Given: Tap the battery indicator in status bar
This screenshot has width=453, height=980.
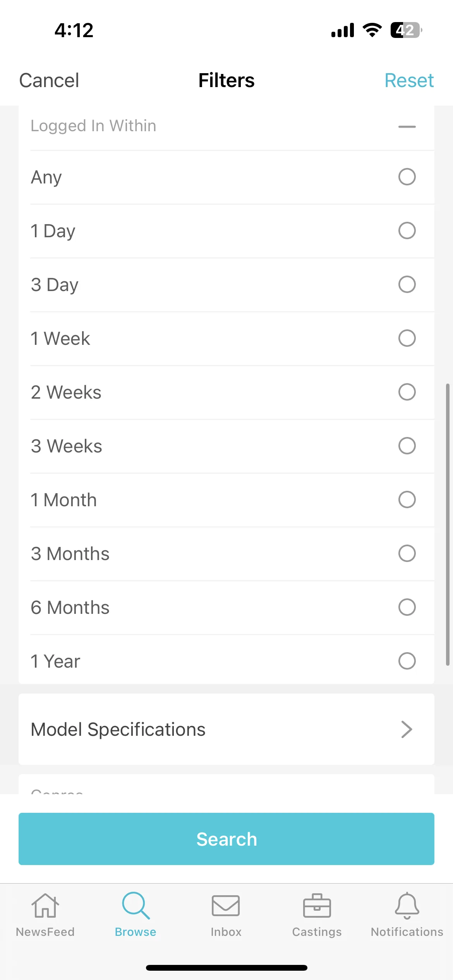Looking at the screenshot, I should 406,30.
